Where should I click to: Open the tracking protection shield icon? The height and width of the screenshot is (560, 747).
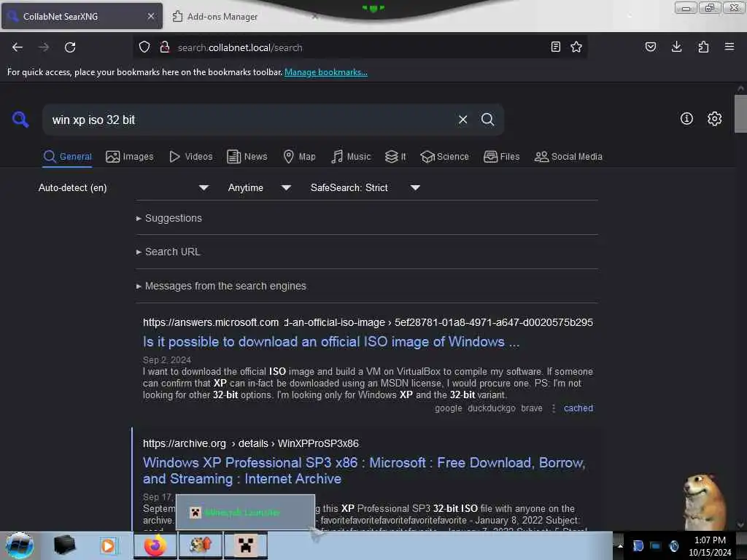[144, 47]
